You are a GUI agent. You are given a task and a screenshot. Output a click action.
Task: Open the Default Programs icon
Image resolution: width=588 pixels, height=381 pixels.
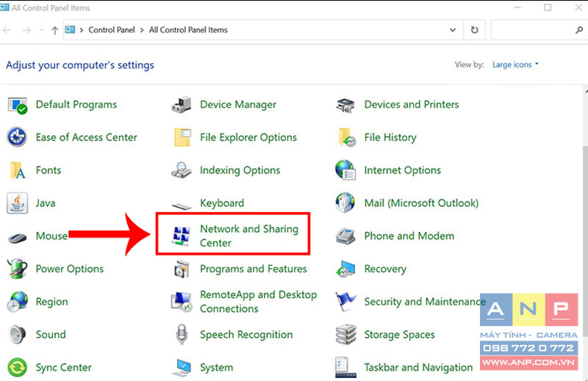pyautogui.click(x=17, y=105)
